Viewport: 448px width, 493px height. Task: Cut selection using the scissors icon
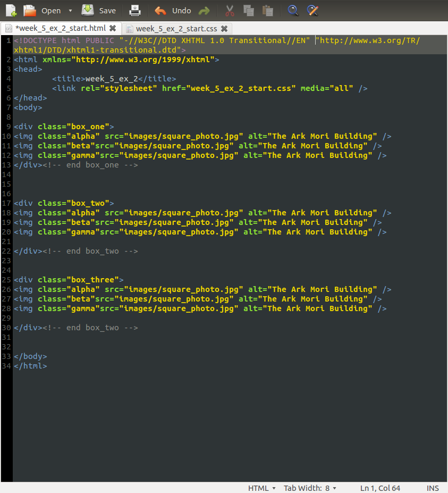230,11
